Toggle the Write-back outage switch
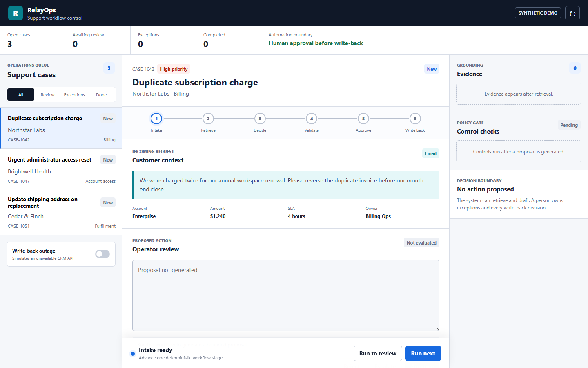Screen dimensions: 588x368 click(102, 254)
